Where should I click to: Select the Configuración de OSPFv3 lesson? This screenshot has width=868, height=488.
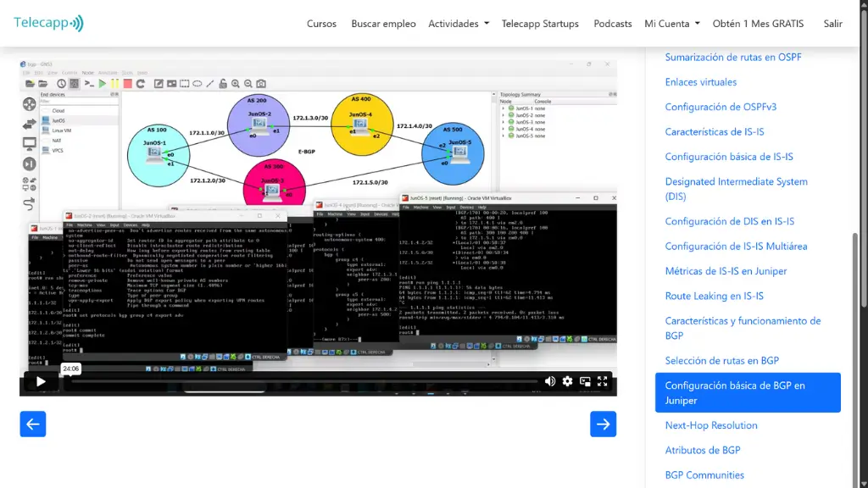coord(721,107)
